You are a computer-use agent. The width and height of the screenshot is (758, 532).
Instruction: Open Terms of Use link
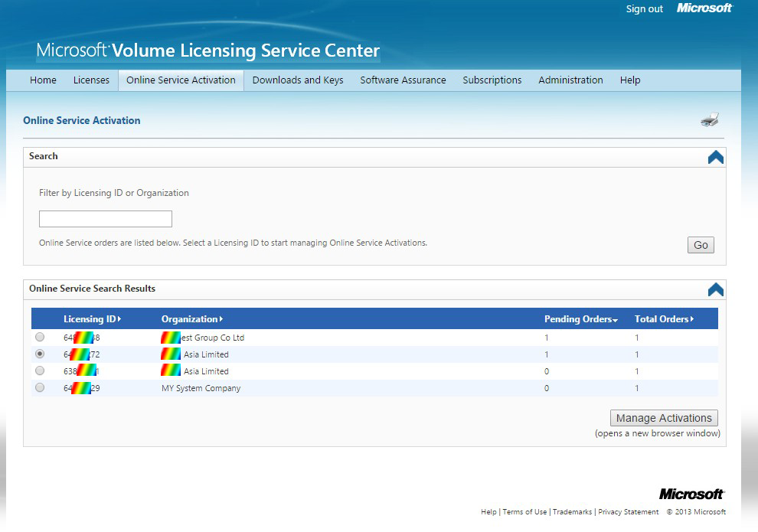tap(524, 511)
